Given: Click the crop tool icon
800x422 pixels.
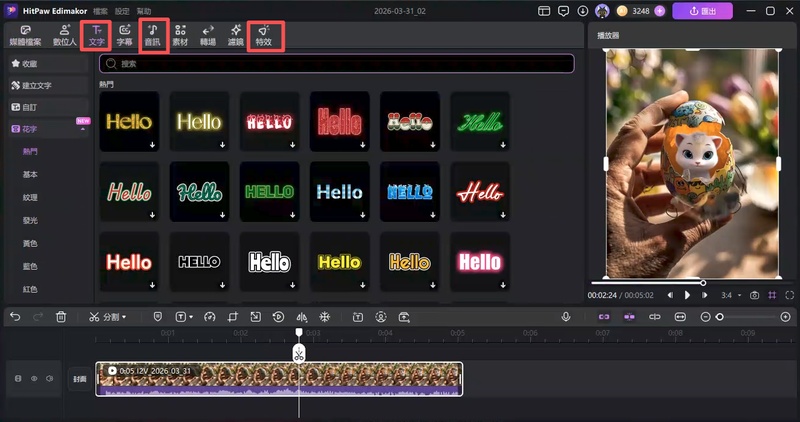Looking at the screenshot, I should point(232,317).
